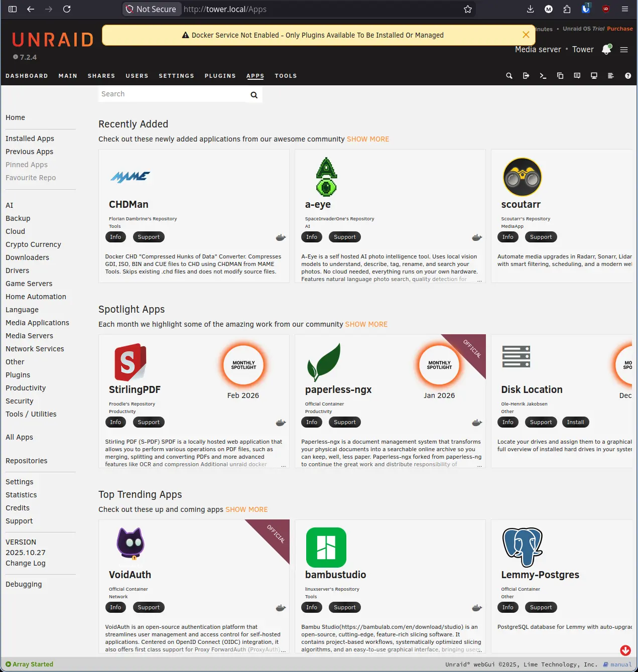The image size is (638, 672).
Task: Select Downloaders category in sidebar
Action: click(27, 257)
